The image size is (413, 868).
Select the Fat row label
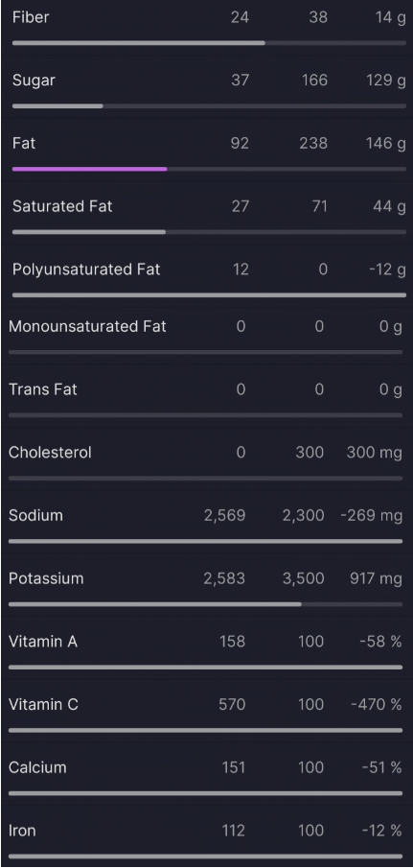[x=24, y=143]
